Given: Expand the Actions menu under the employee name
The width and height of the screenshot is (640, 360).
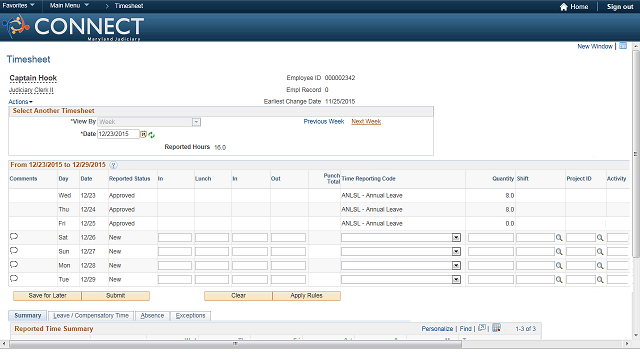Looking at the screenshot, I should (20, 102).
